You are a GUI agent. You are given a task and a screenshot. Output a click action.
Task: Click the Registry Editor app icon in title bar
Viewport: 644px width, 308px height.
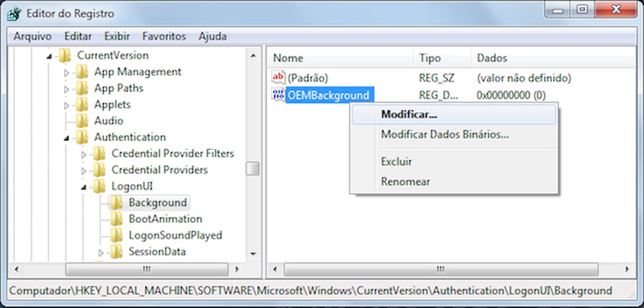point(14,13)
